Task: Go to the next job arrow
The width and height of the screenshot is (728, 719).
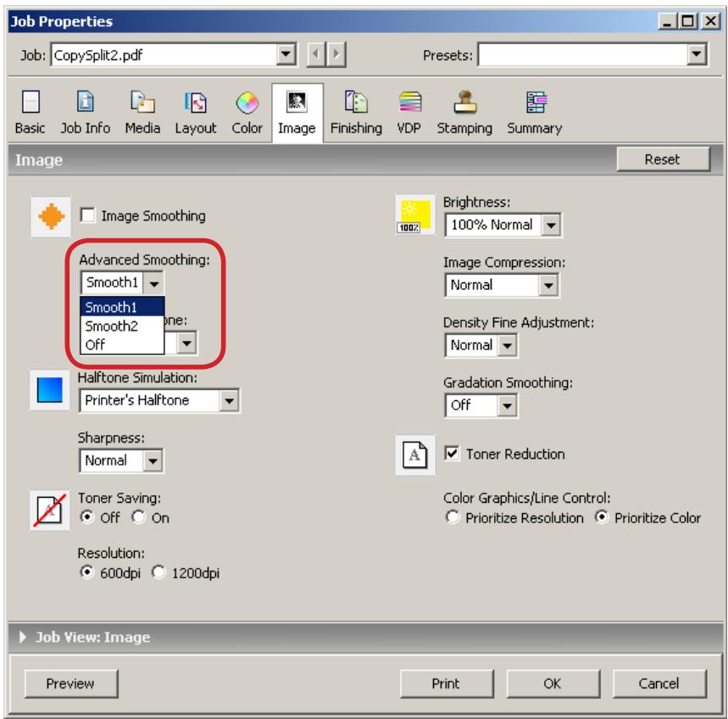Action: tap(336, 54)
